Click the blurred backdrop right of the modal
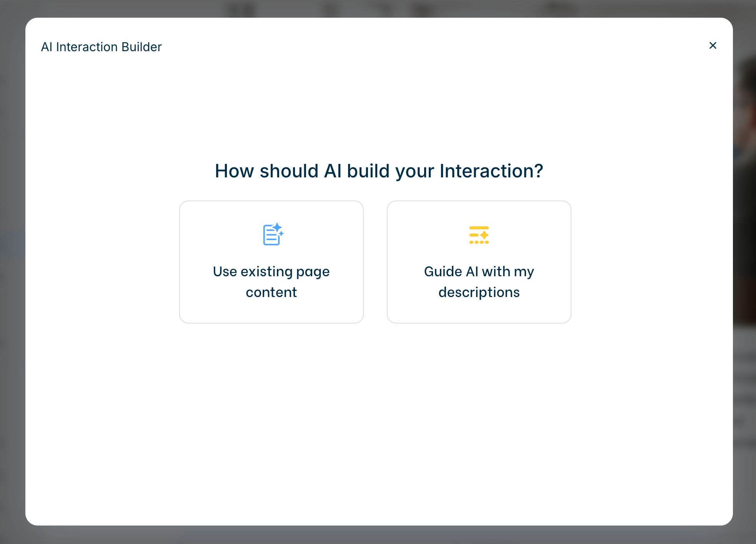 click(x=745, y=269)
